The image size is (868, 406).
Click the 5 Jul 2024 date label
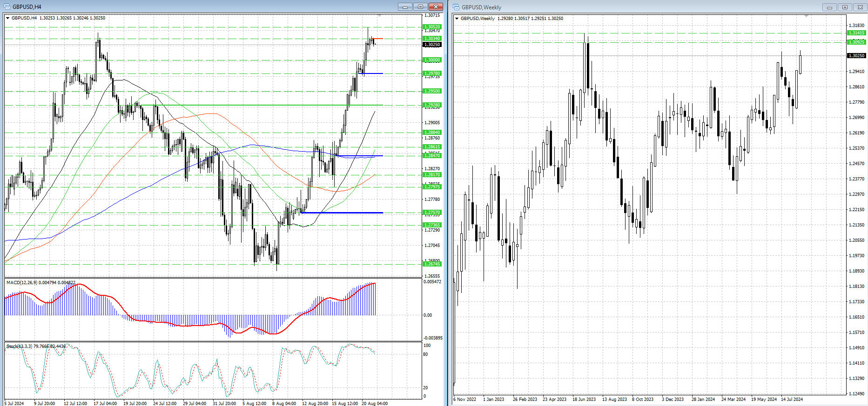pyautogui.click(x=14, y=403)
